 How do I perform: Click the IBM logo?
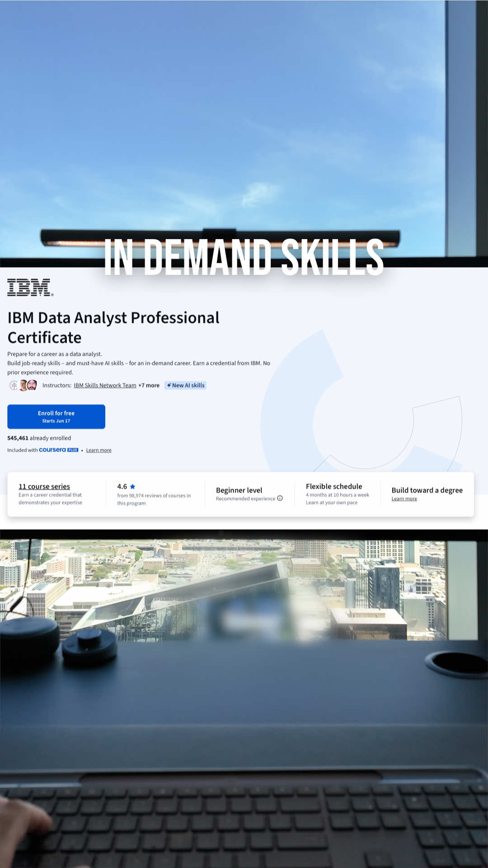(30, 288)
